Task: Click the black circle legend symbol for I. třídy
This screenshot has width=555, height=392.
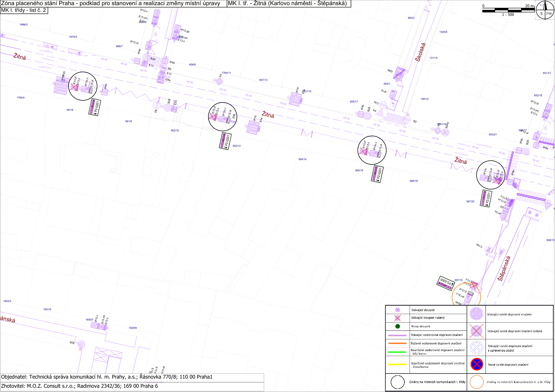Action: [397, 382]
